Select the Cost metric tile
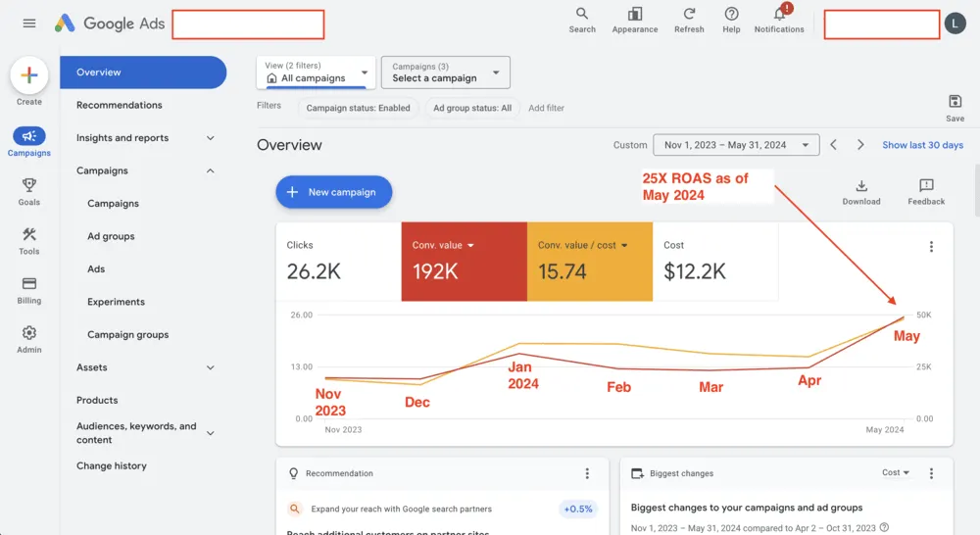This screenshot has width=980, height=535. pyautogui.click(x=715, y=262)
